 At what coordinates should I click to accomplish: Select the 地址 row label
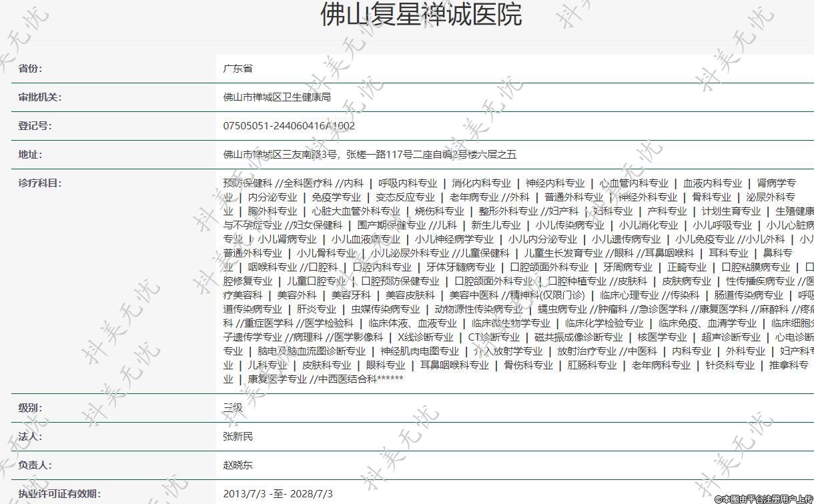[30, 155]
